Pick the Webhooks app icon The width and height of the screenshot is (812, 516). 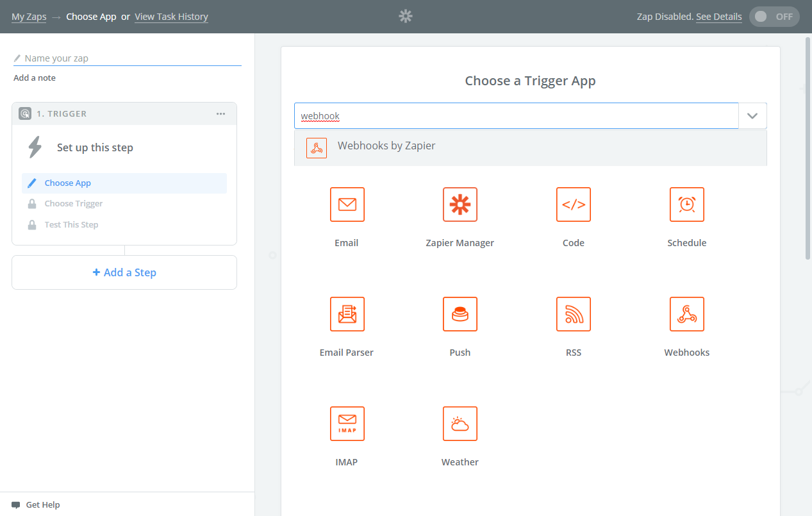(686, 314)
